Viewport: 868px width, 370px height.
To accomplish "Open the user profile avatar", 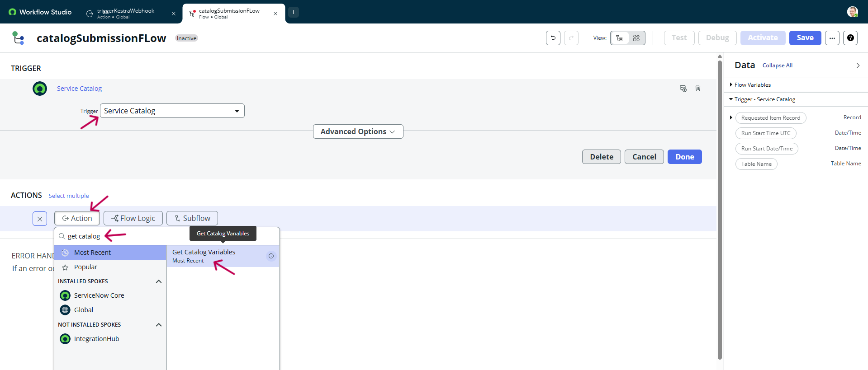I will 853,12.
